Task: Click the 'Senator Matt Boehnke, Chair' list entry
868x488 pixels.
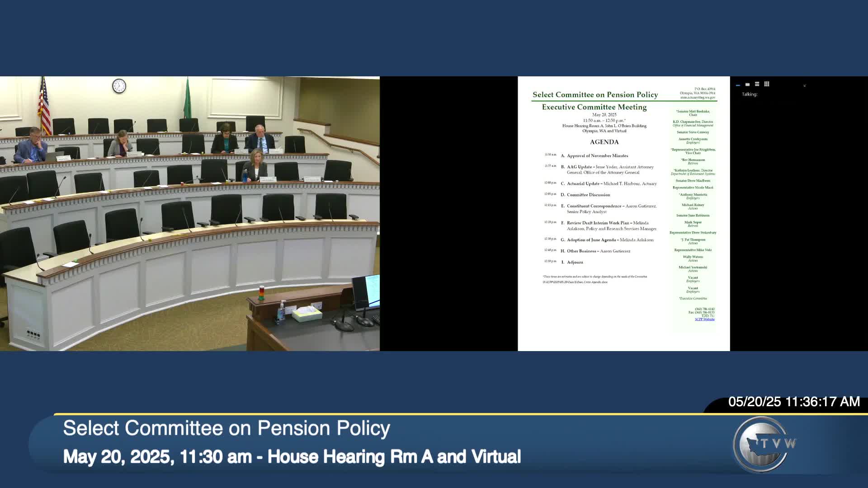Action: pyautogui.click(x=693, y=113)
